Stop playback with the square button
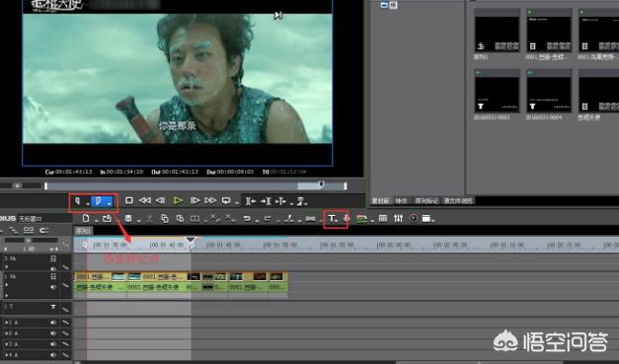The image size is (619, 364). [x=128, y=200]
